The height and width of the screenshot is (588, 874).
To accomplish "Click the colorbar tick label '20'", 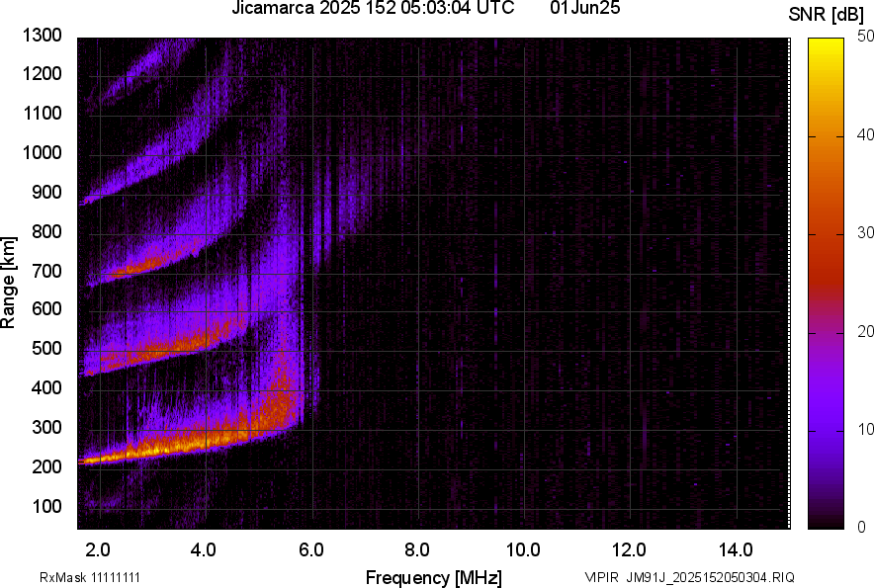I will point(866,331).
